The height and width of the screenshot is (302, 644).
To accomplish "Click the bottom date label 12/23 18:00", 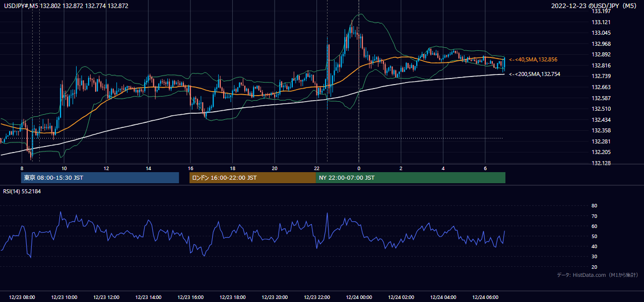I will [x=232, y=297].
